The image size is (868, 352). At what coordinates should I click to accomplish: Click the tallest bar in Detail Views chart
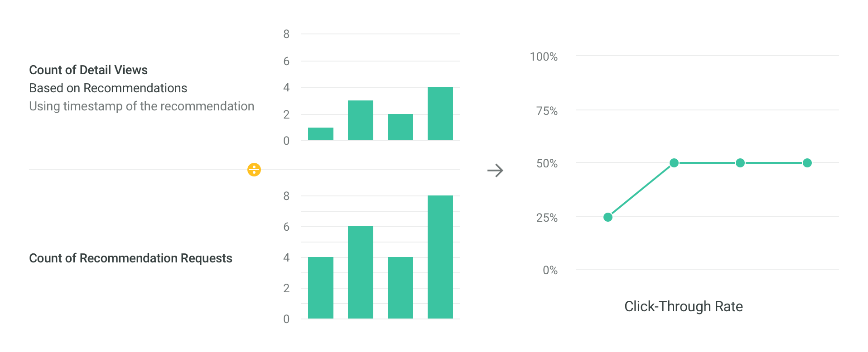[440, 114]
